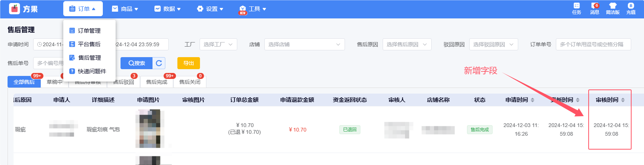Sort by 申请时间 column arrows
Screen dimensions: 644x165
(x=533, y=100)
